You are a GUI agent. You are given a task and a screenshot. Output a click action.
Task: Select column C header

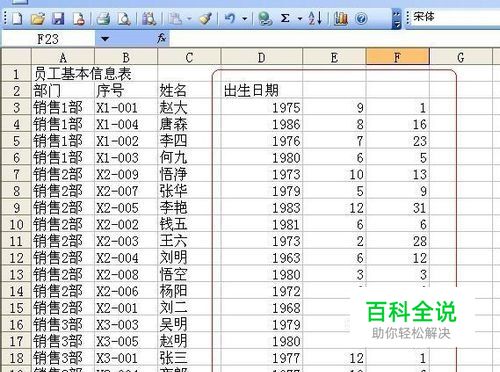[x=189, y=57]
